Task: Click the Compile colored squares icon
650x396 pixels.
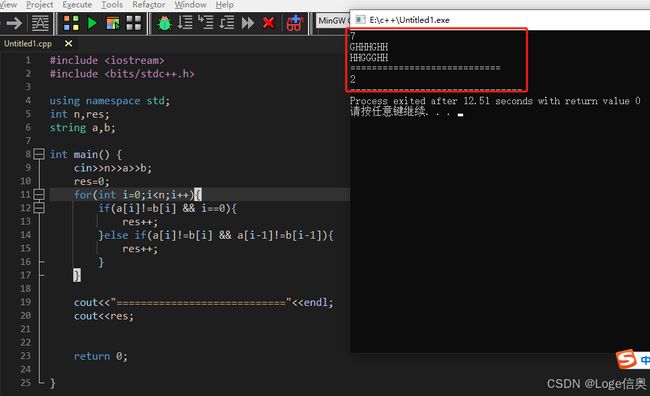Action: point(71,23)
